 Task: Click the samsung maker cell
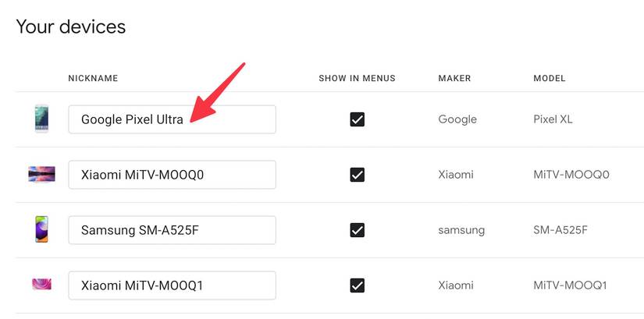[x=461, y=230]
